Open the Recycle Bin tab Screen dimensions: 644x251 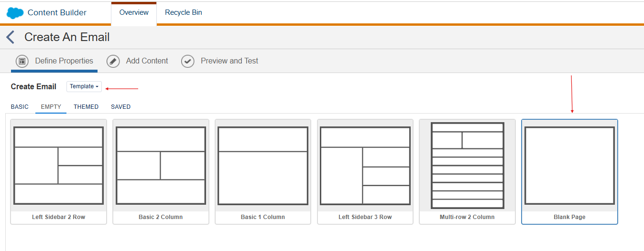183,13
